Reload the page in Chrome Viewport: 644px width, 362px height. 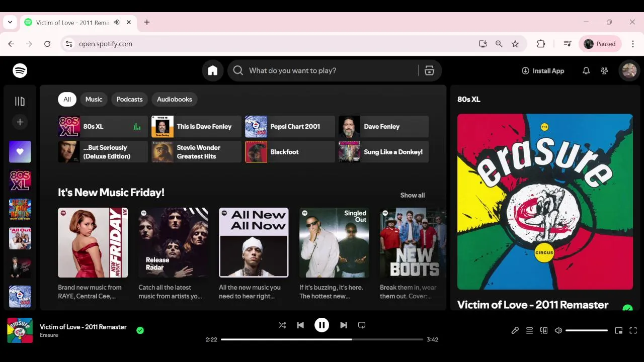point(47,44)
